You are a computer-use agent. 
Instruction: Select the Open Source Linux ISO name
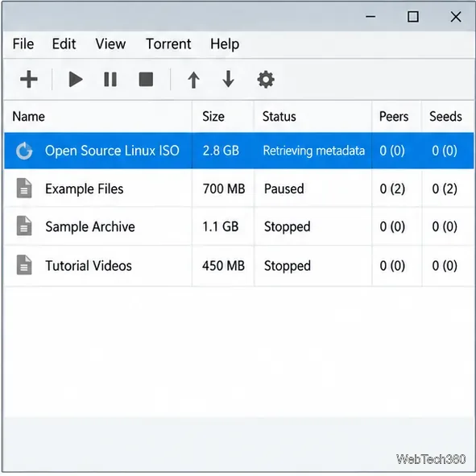click(x=112, y=151)
